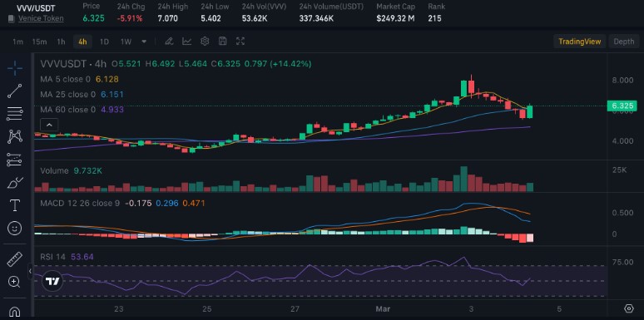Toggle fullscreen chart mode
Viewport: 644px width, 320px height.
pyautogui.click(x=240, y=41)
